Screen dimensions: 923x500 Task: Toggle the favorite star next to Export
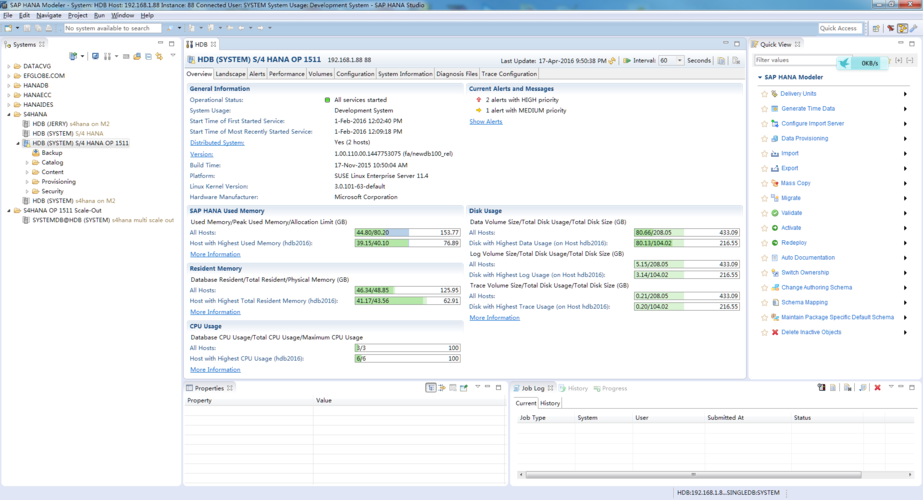764,168
